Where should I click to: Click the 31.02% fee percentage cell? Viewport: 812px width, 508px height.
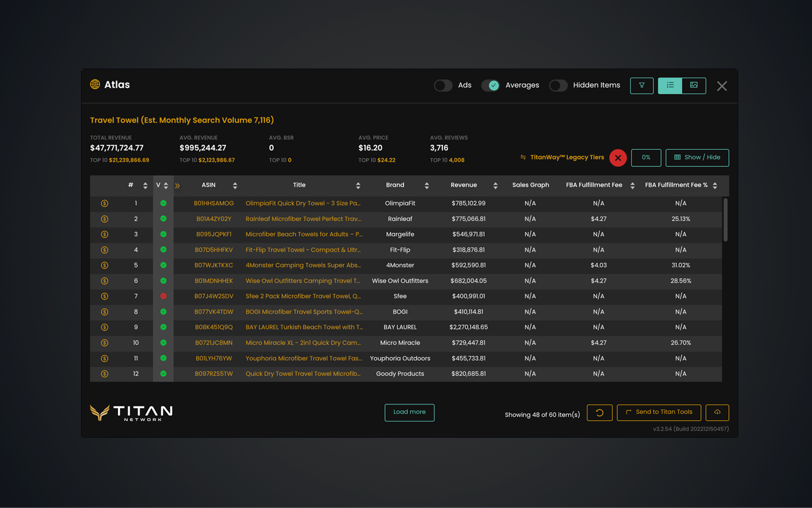point(681,265)
